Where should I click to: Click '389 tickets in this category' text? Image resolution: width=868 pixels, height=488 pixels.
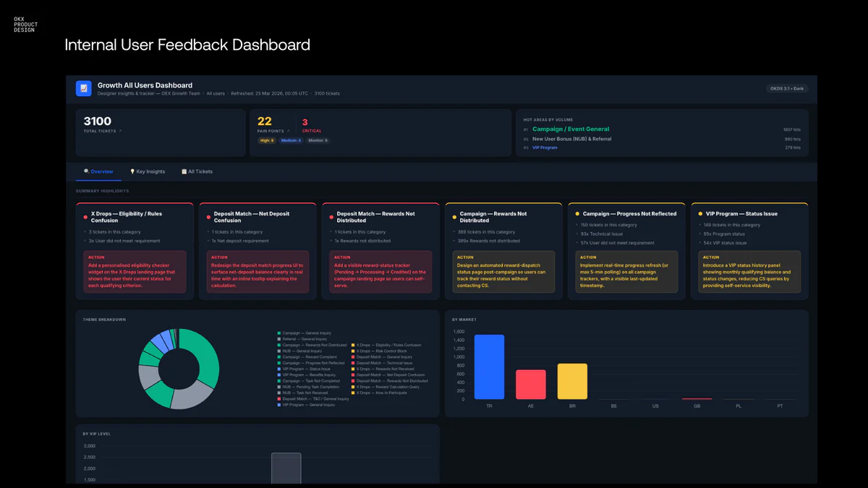(x=486, y=232)
